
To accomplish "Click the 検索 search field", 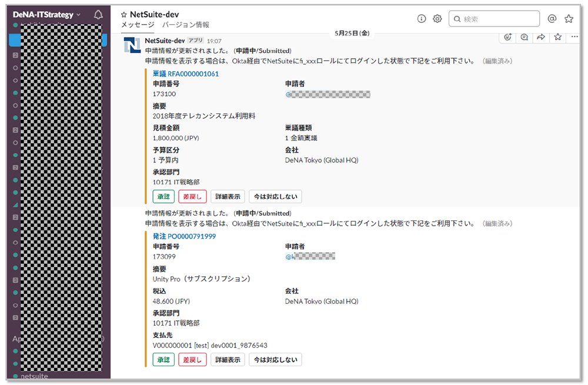I will 494,19.
